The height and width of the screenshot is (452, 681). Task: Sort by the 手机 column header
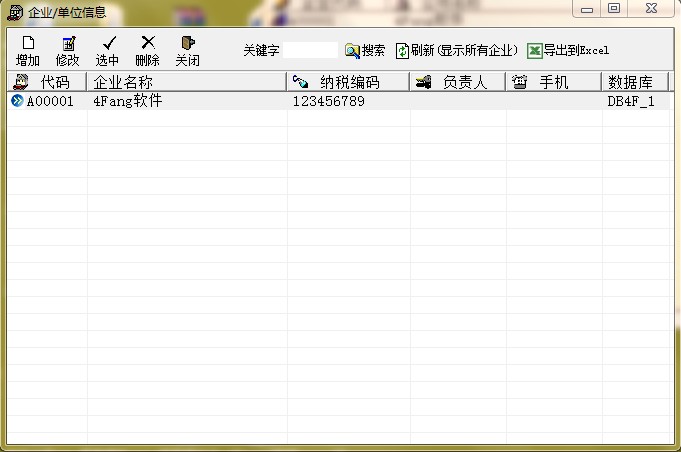pos(553,82)
